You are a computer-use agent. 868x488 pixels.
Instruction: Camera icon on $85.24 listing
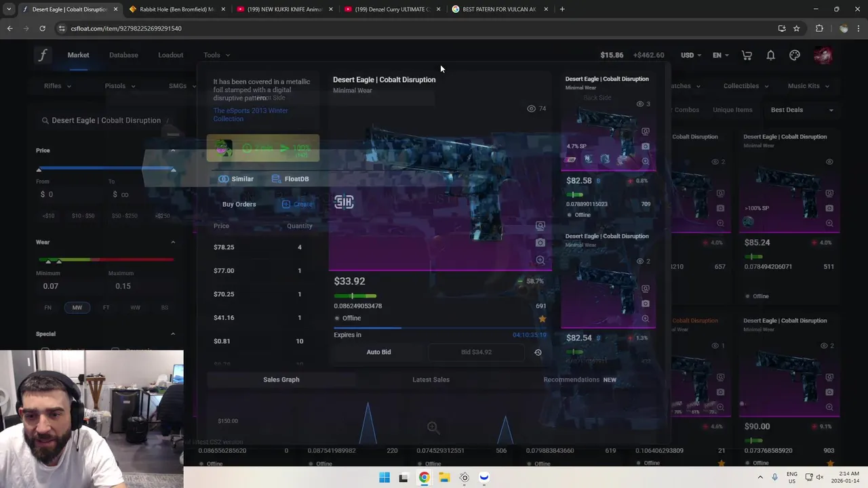tap(829, 208)
